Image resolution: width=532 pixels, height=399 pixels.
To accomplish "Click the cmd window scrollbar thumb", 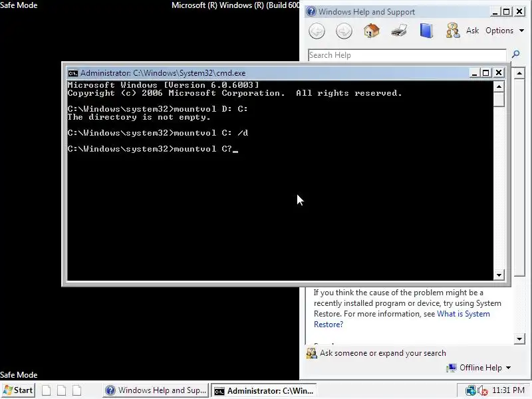I will (499, 100).
